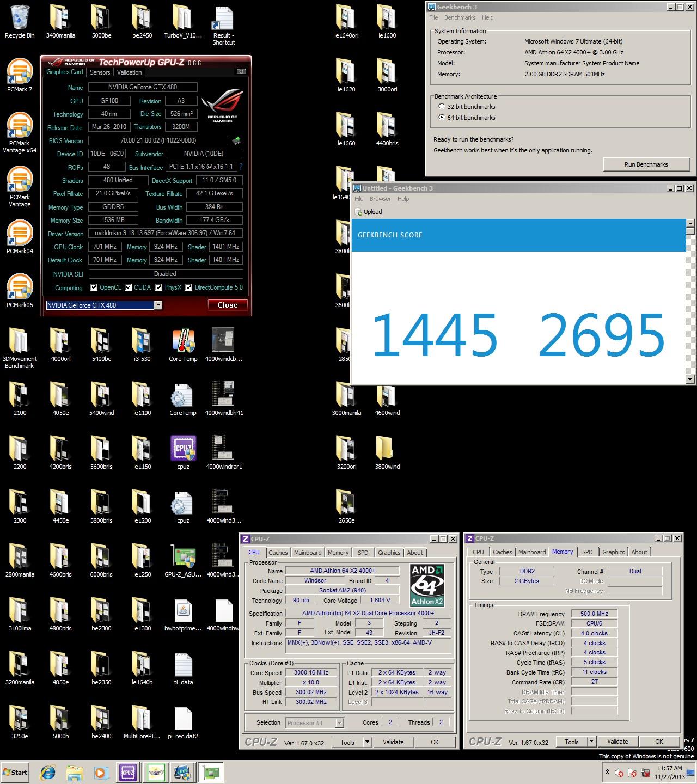Click Validate in Memory CPU-Z window

(617, 742)
